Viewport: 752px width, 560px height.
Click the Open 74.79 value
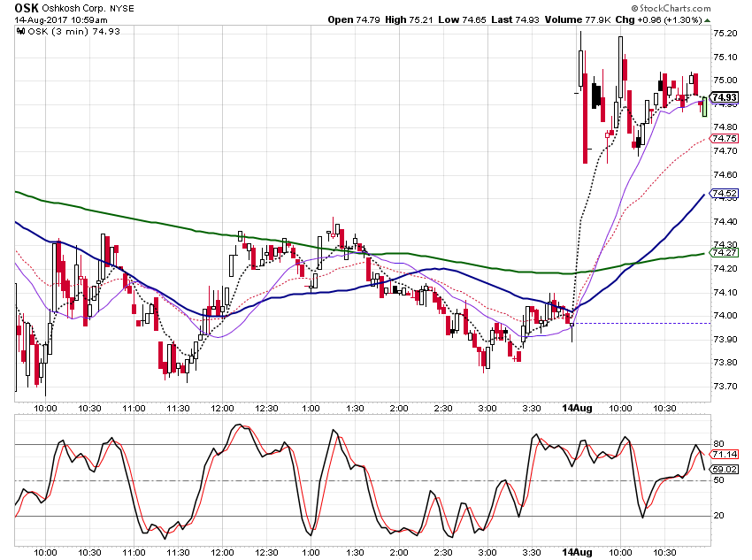click(x=354, y=20)
